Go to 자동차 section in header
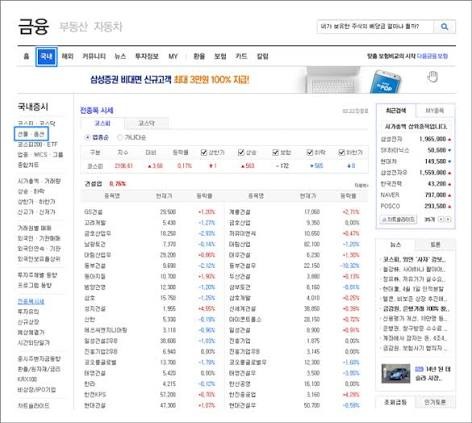Screen dimensions: 472x423 [108, 27]
